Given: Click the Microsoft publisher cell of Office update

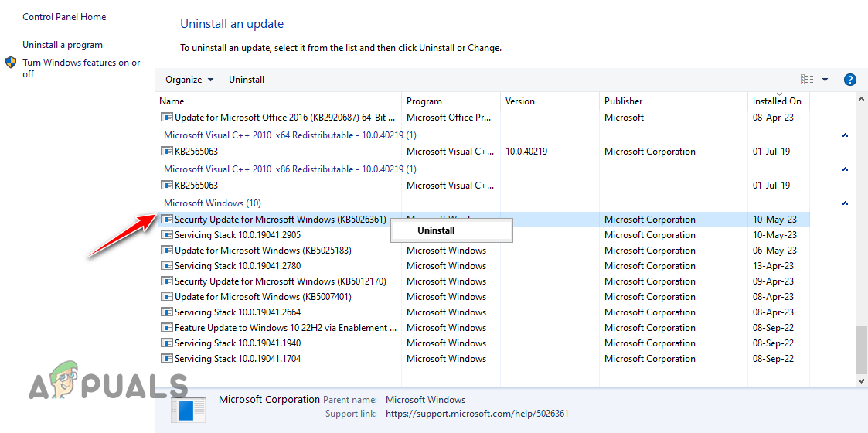Looking at the screenshot, I should click(x=624, y=118).
